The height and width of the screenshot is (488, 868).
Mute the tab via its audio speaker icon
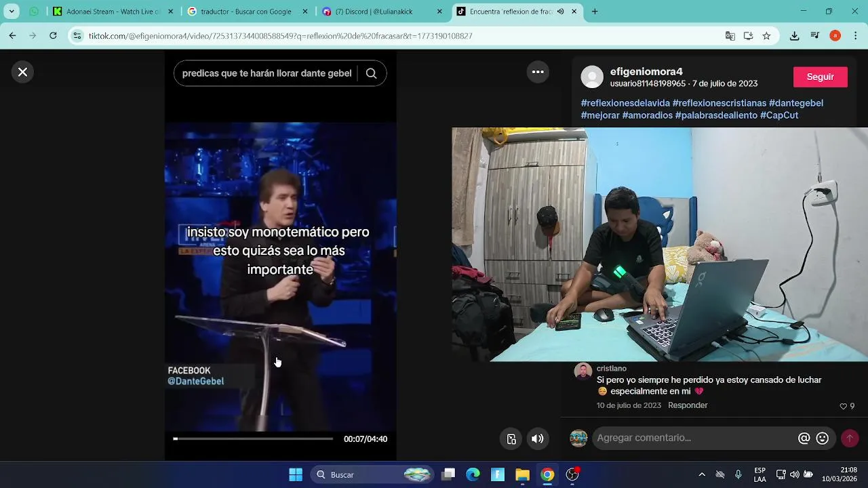point(560,12)
